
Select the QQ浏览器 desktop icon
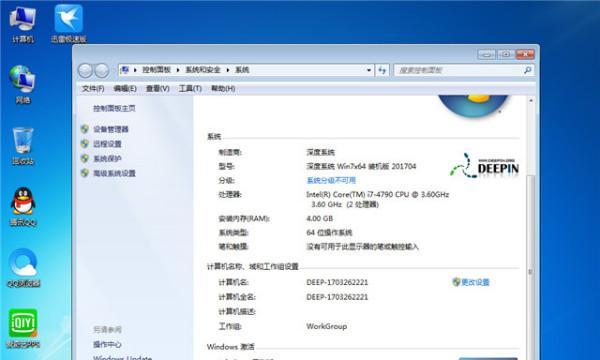[23, 268]
